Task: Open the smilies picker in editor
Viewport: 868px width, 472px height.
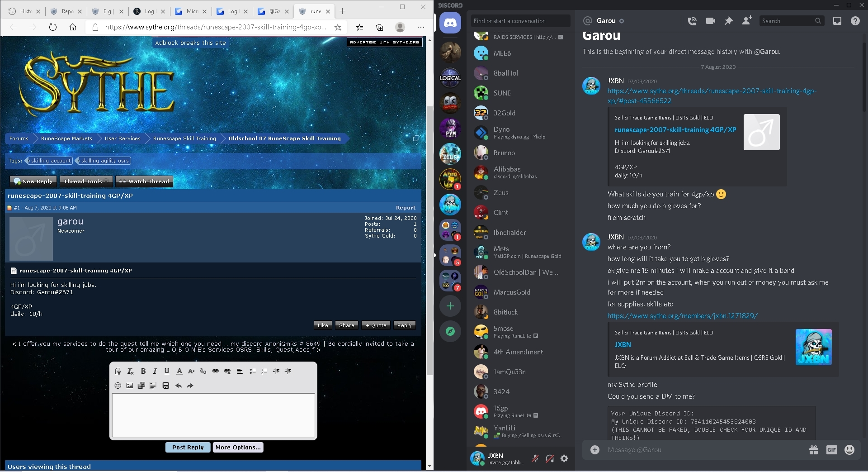Action: [118, 386]
